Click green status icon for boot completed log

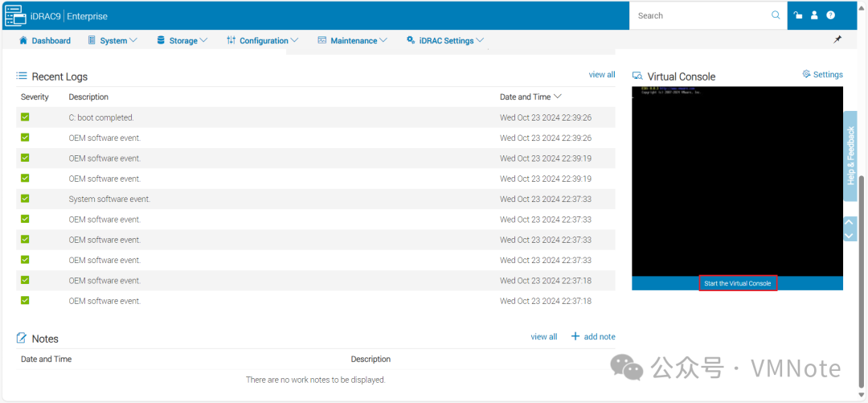[25, 117]
